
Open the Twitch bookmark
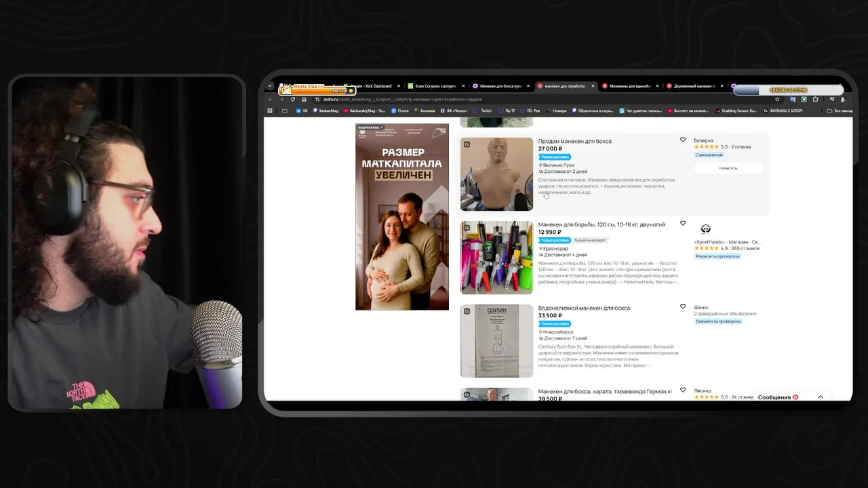tap(482, 110)
